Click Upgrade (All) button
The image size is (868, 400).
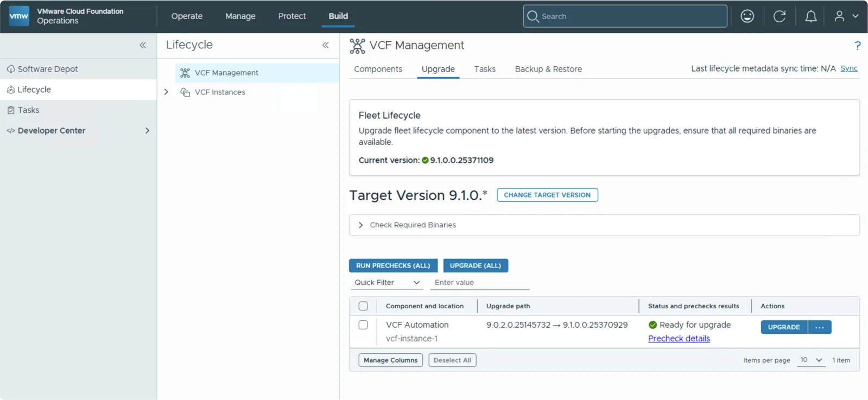(x=476, y=265)
